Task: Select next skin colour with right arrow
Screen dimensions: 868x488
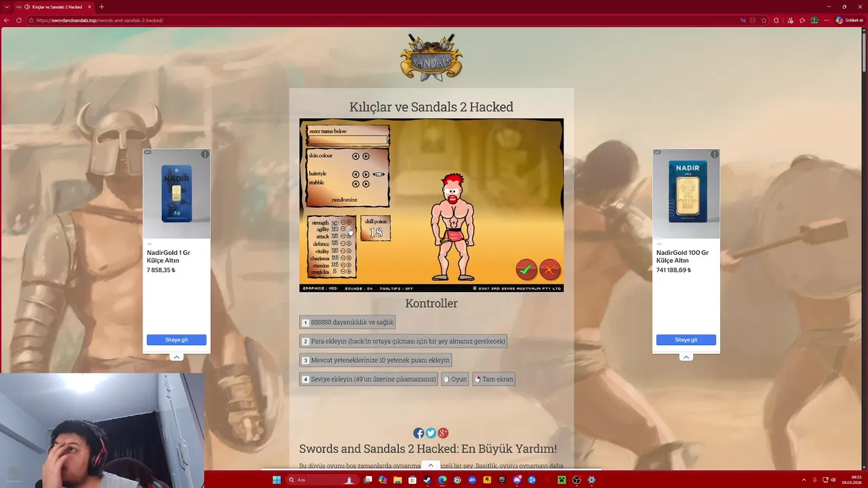Action: point(366,156)
